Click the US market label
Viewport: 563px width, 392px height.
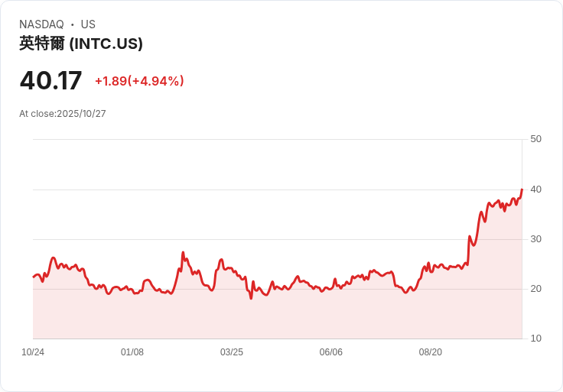[88, 24]
